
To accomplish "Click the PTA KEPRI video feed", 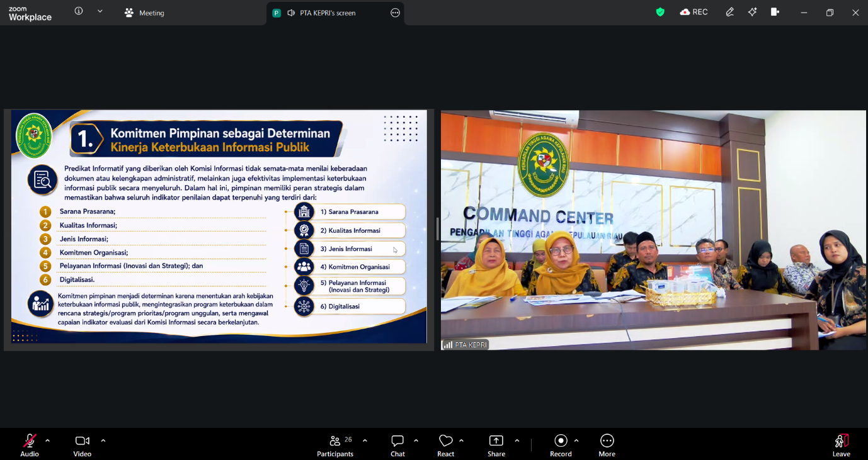I will coord(653,230).
